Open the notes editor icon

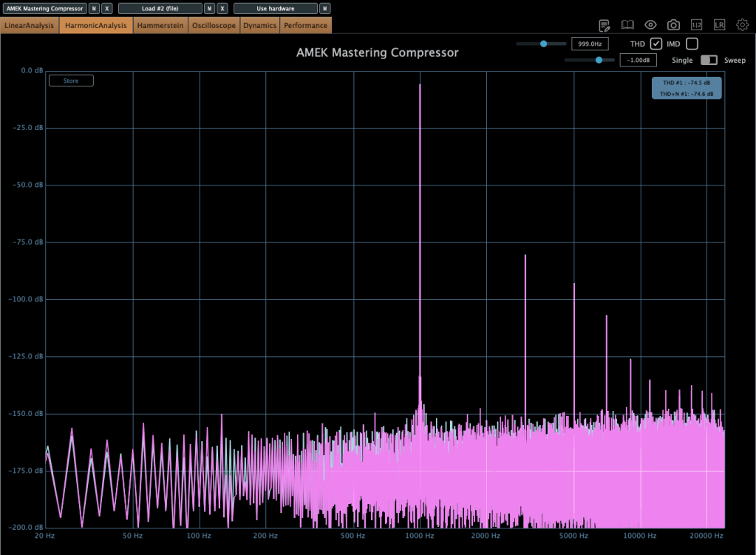tap(605, 25)
